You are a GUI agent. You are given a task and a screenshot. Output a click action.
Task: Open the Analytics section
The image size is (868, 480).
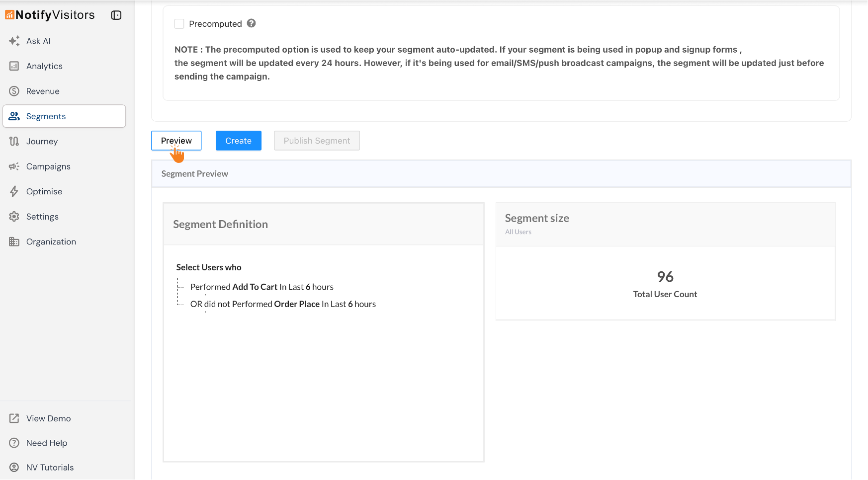(x=44, y=66)
